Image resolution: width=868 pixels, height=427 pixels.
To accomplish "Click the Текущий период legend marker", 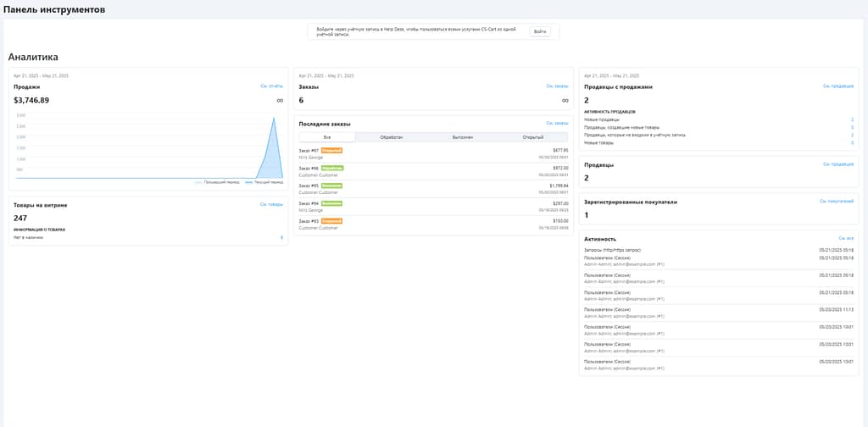I will point(248,182).
